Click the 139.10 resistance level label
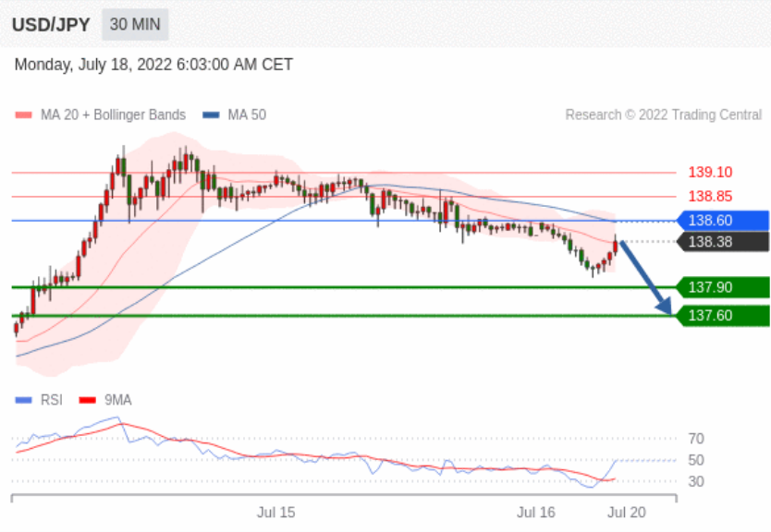The height and width of the screenshot is (532, 771). [710, 173]
